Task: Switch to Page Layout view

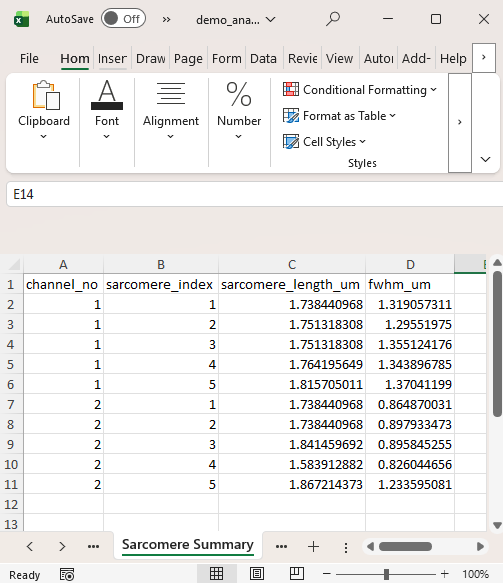Action: [257, 574]
